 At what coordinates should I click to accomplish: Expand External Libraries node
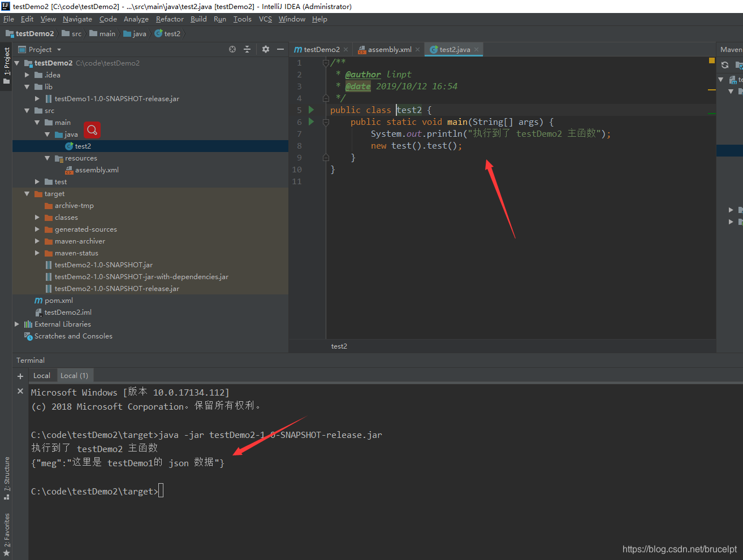click(17, 324)
